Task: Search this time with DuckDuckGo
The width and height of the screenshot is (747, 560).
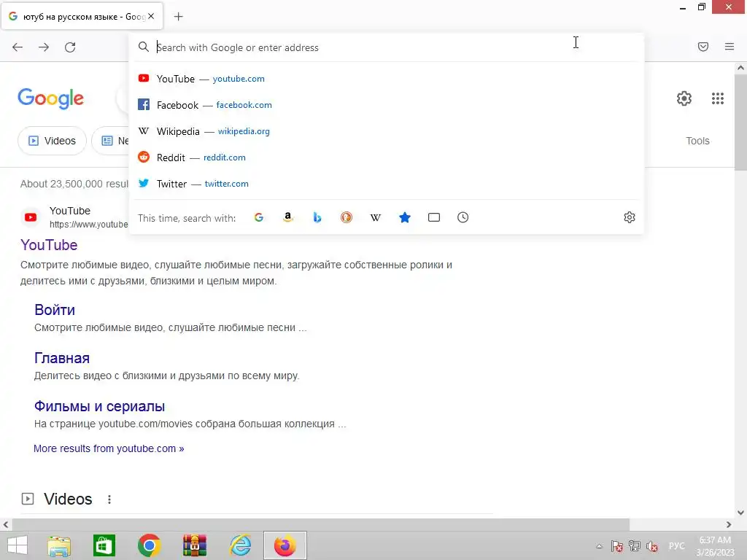Action: [347, 217]
